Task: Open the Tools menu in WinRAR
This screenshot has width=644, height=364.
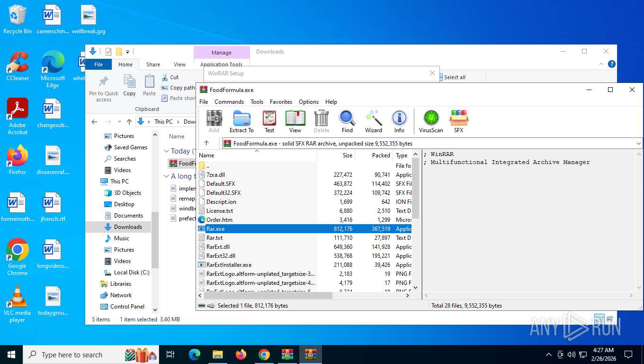Action: click(257, 102)
